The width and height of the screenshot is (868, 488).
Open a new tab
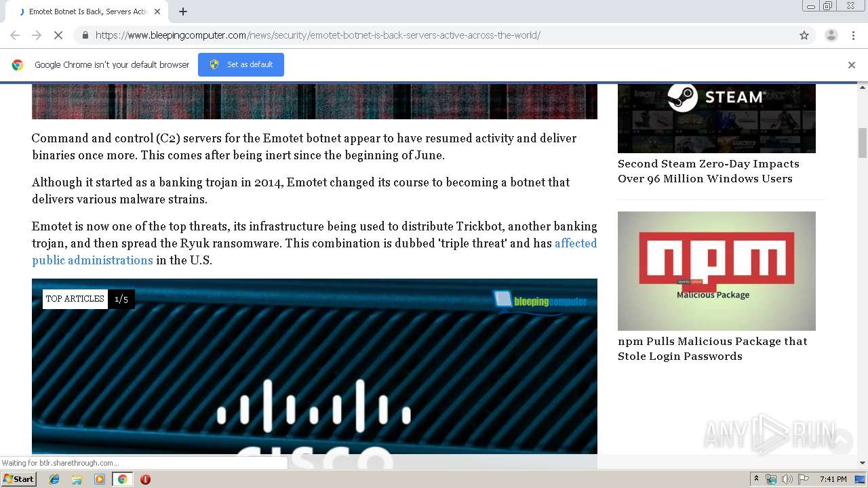click(x=183, y=12)
